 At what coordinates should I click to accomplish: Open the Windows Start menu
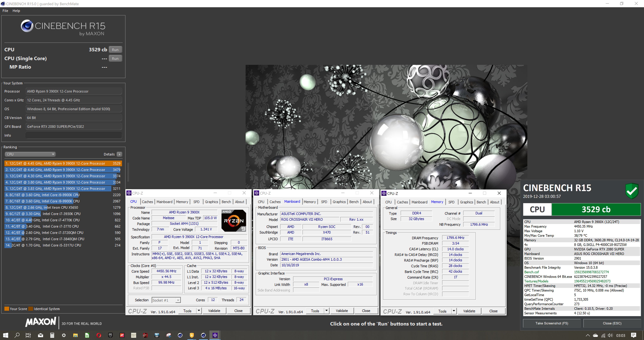pos(6,335)
